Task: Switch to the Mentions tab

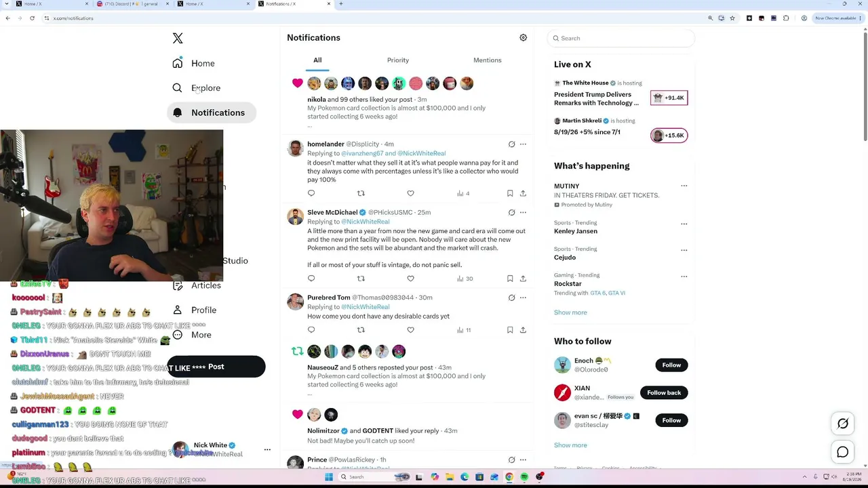Action: click(488, 60)
